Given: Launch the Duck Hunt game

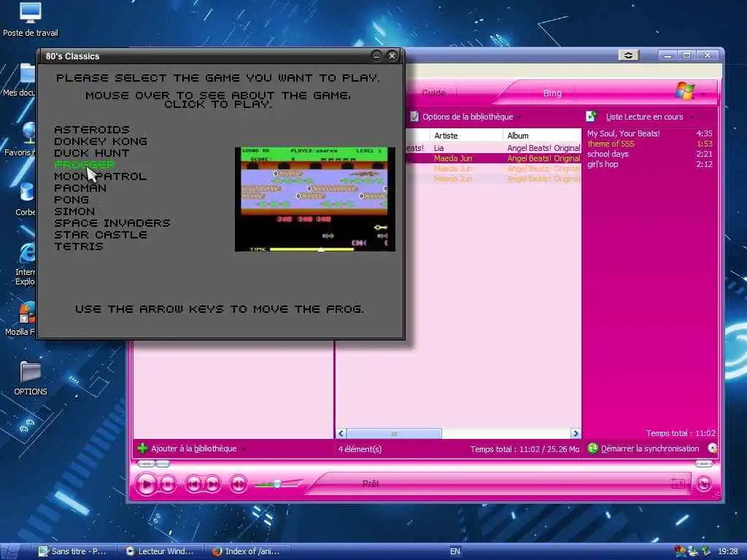Looking at the screenshot, I should click(x=92, y=153).
